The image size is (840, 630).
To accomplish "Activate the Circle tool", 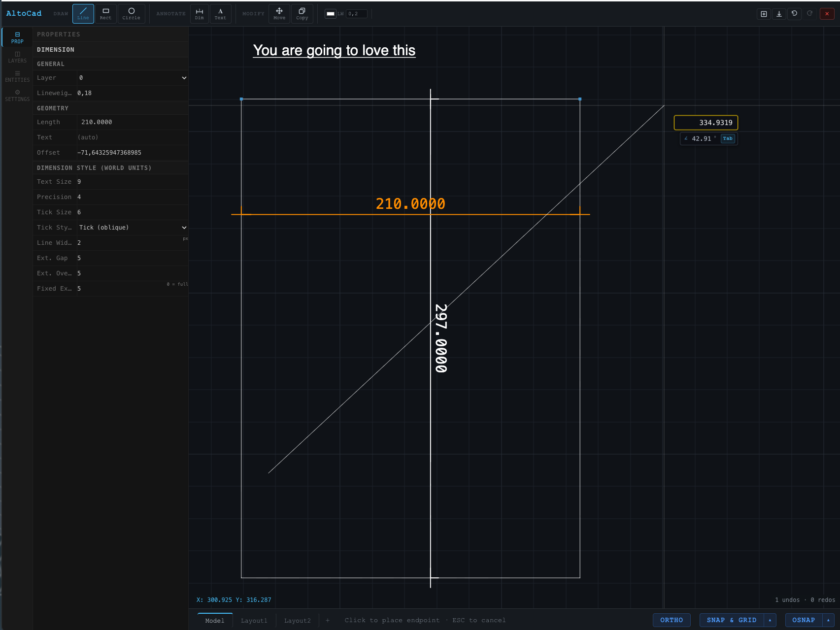I will pyautogui.click(x=132, y=13).
